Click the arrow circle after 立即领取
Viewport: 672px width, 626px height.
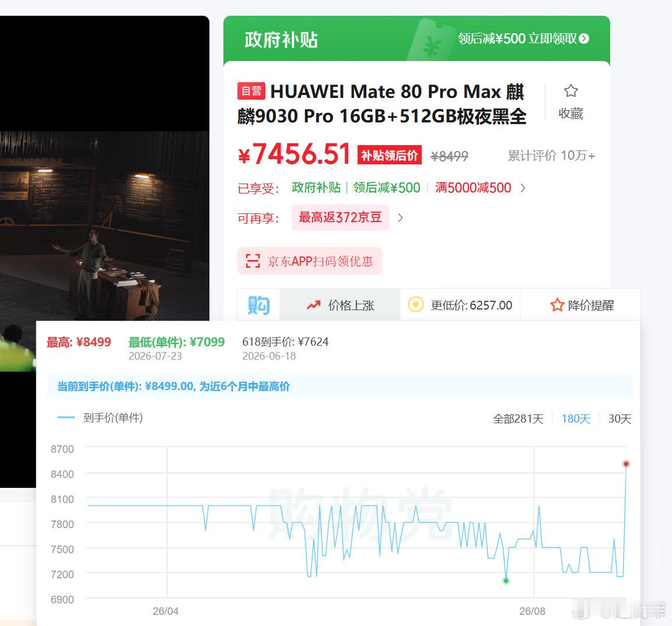pyautogui.click(x=584, y=38)
